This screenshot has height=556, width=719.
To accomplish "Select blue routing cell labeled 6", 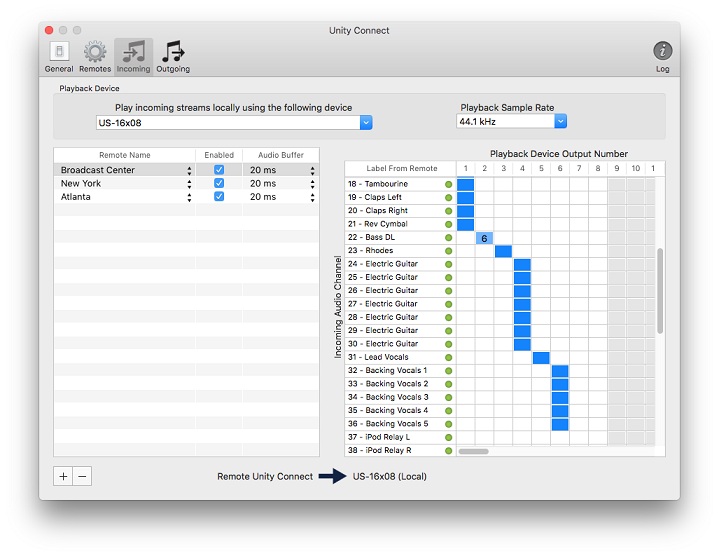I will tap(484, 238).
